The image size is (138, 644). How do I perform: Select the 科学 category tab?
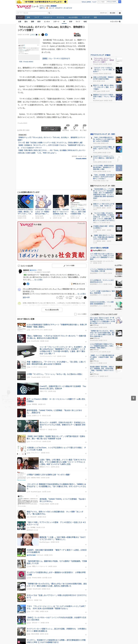pyautogui.click(x=71, y=22)
